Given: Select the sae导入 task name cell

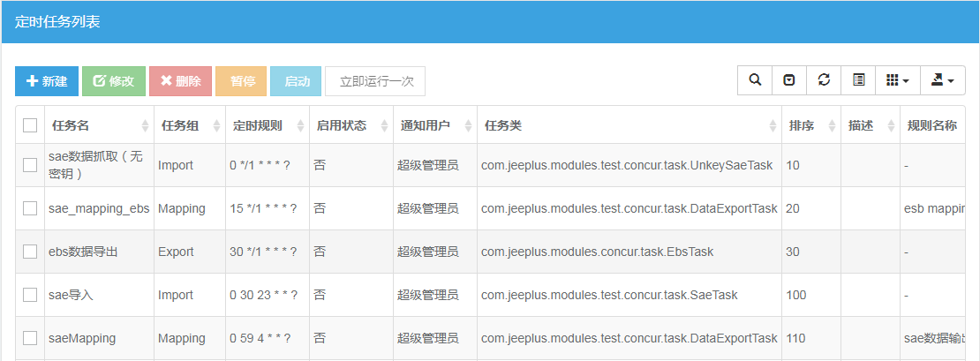Looking at the screenshot, I should (100, 295).
